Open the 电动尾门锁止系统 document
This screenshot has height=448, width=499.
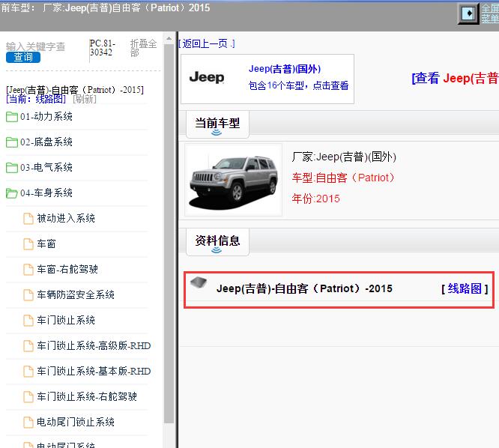76,423
